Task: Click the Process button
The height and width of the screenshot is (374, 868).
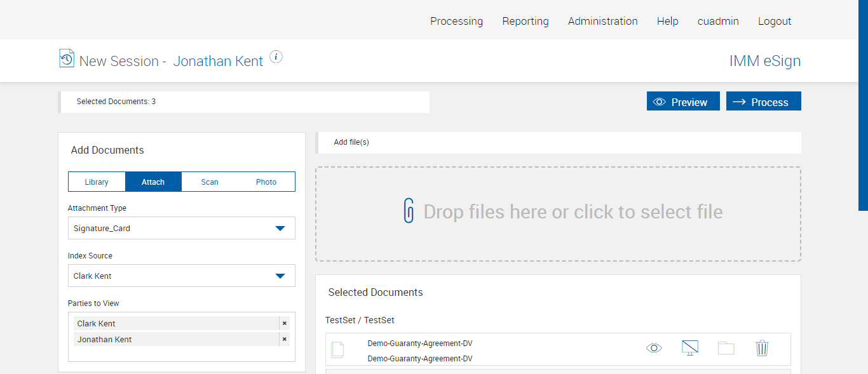Action: (763, 102)
